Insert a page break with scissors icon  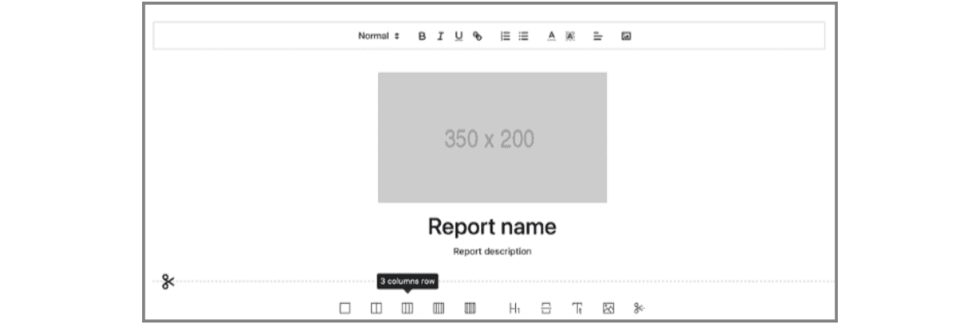pos(639,308)
